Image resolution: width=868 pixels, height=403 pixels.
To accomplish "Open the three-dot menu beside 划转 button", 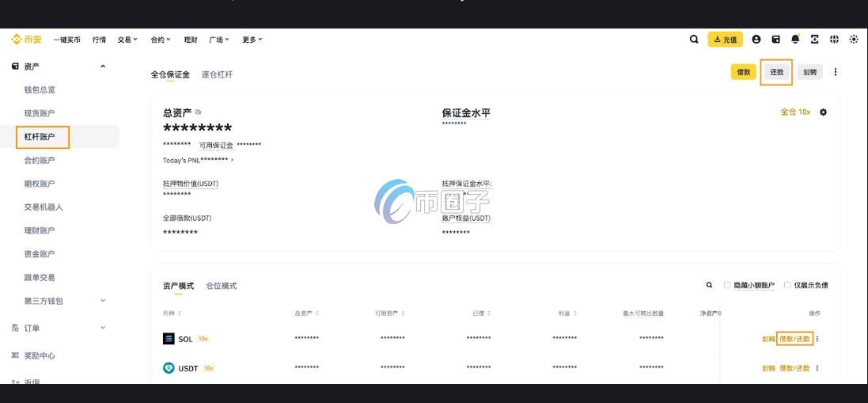I will click(836, 72).
